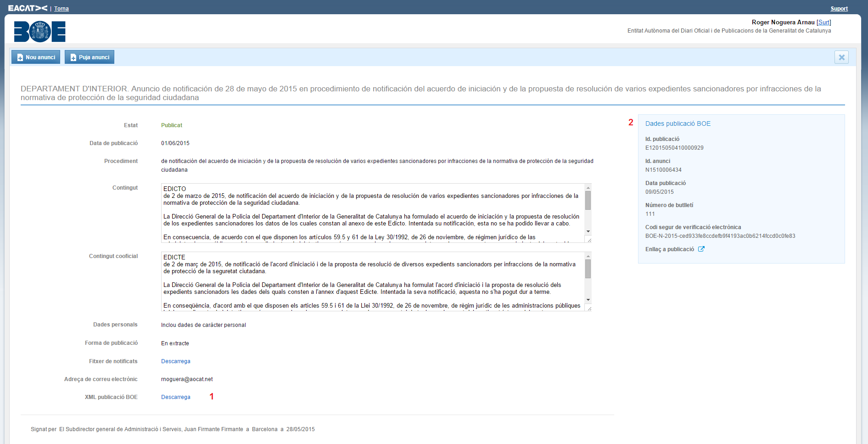Log out via the Surt link
The width and height of the screenshot is (868, 444).
pos(823,22)
